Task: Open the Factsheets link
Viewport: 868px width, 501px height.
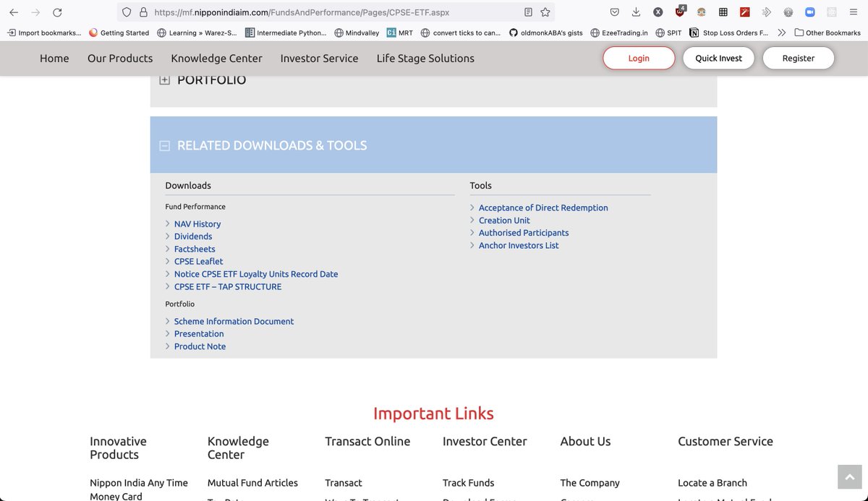Action: pos(195,249)
